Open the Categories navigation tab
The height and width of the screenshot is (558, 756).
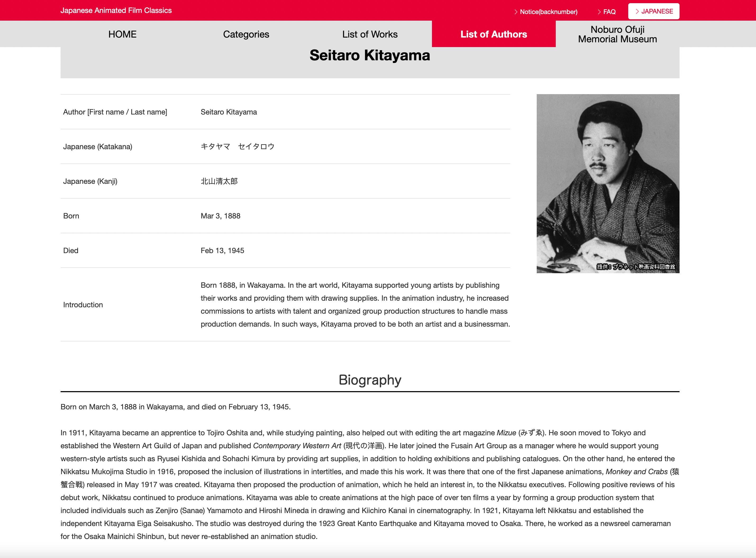coord(246,34)
